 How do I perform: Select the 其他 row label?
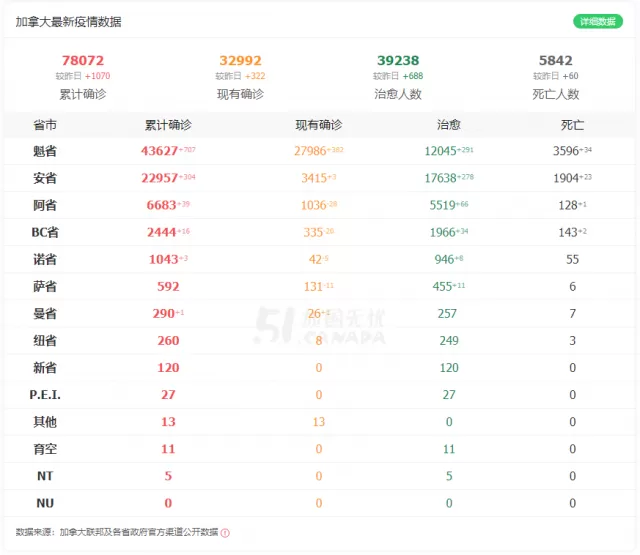[45, 422]
